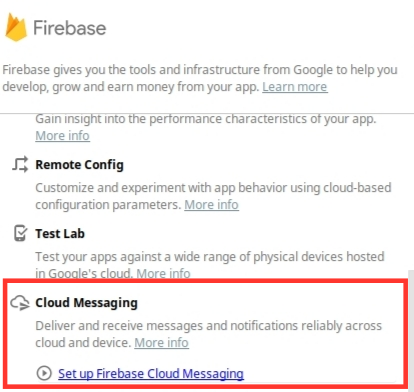
Task: Click the Firebase flame logo
Action: click(x=16, y=27)
